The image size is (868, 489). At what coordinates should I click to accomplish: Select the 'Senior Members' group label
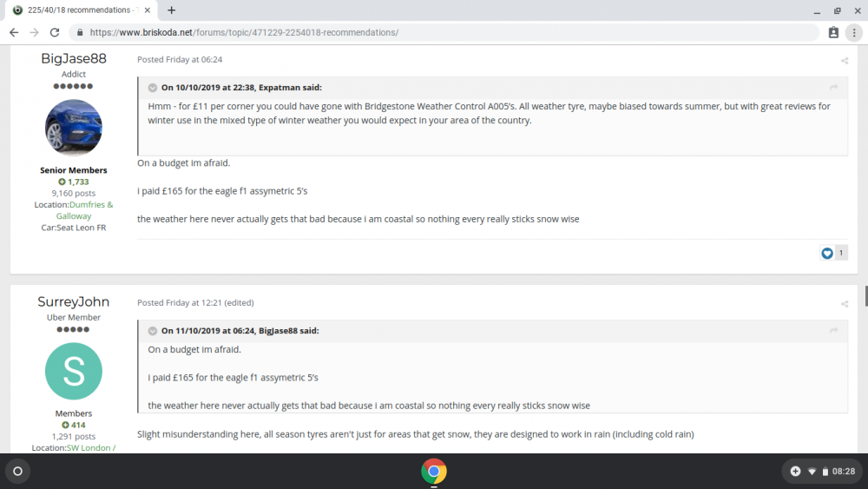point(74,170)
